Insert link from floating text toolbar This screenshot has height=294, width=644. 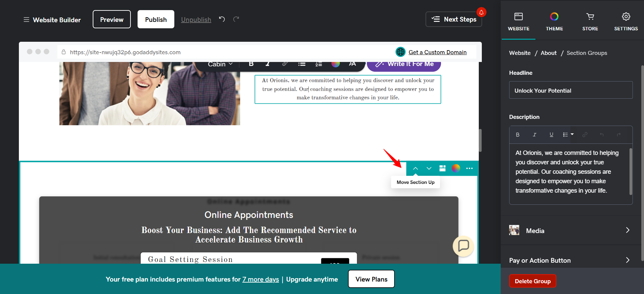pyautogui.click(x=285, y=64)
